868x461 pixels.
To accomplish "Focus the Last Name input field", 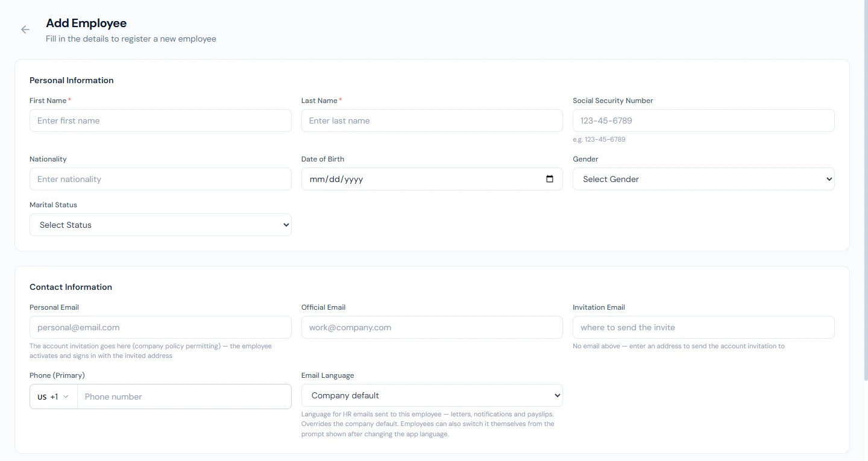I will (x=432, y=121).
